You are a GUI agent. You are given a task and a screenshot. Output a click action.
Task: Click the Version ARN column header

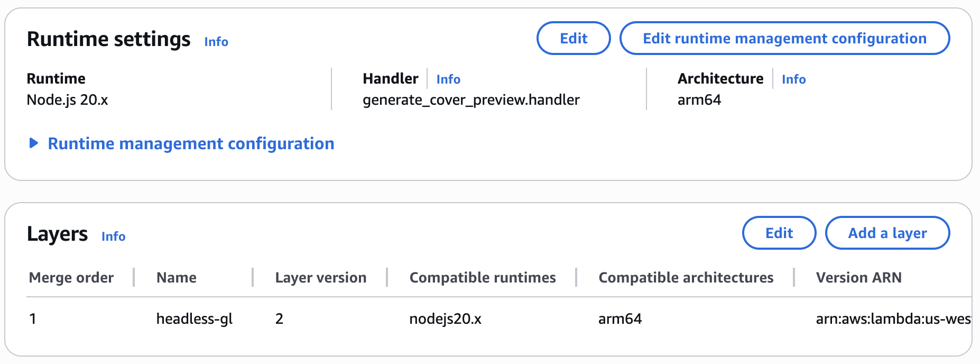point(858,278)
